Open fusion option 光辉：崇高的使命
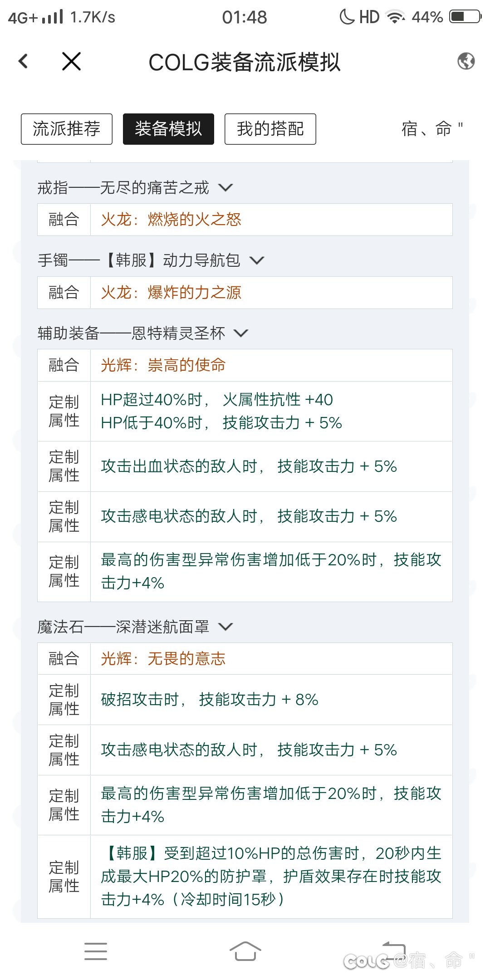The height and width of the screenshot is (980, 490). coord(163,365)
